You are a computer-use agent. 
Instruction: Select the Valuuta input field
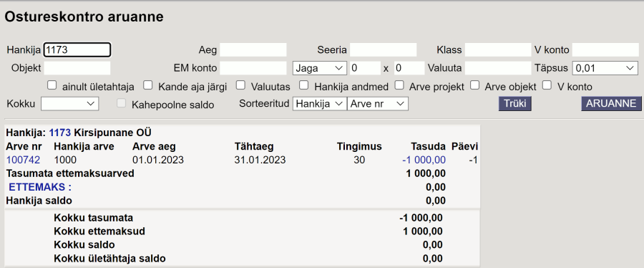(x=498, y=68)
